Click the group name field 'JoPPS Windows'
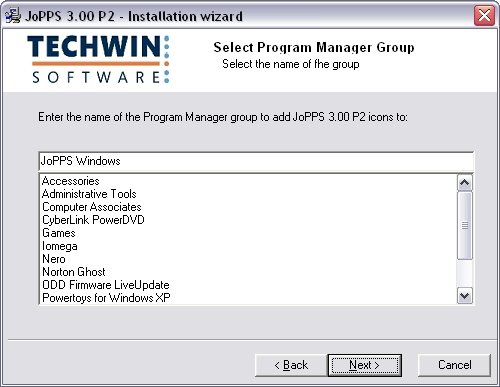This screenshot has height=387, width=500. tap(256, 161)
